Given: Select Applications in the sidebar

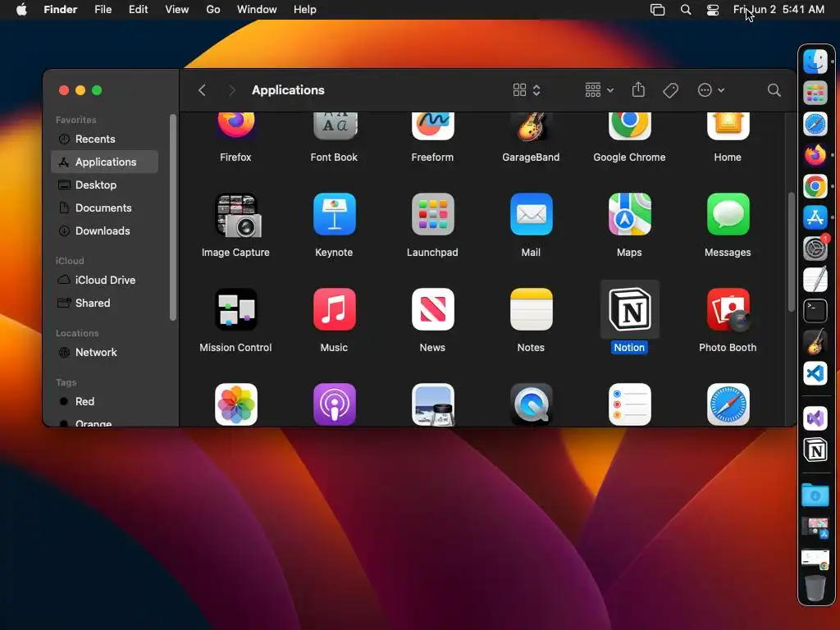Looking at the screenshot, I should (104, 162).
